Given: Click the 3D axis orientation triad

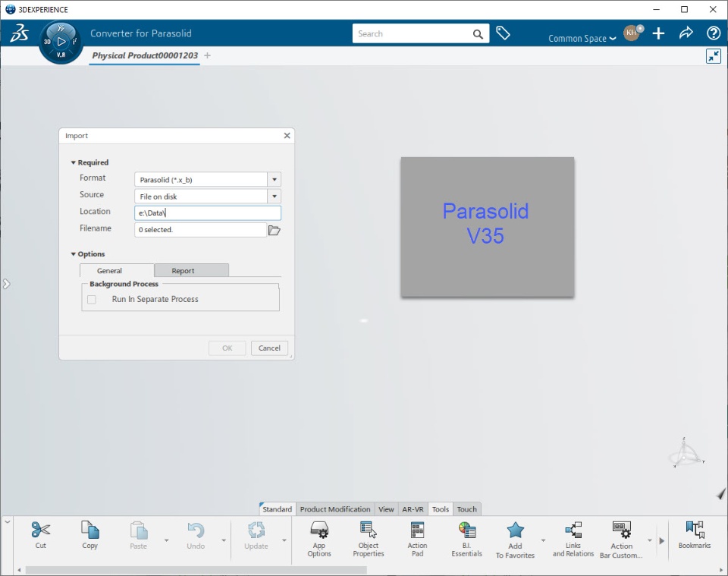Looking at the screenshot, I should point(686,453).
